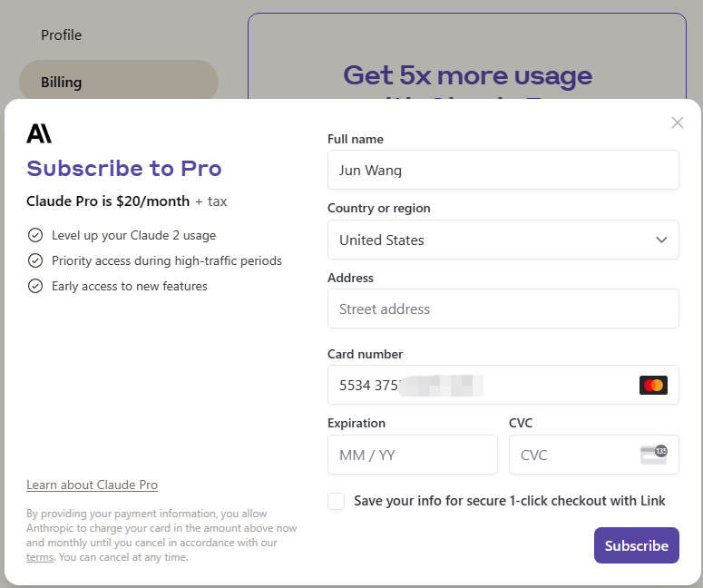Enable Save your info with Link checkbox
The width and height of the screenshot is (703, 588).
(336, 501)
